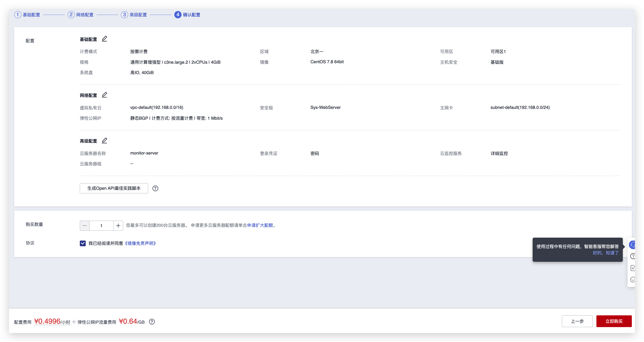Open the smart customer service headset icon

click(x=633, y=245)
